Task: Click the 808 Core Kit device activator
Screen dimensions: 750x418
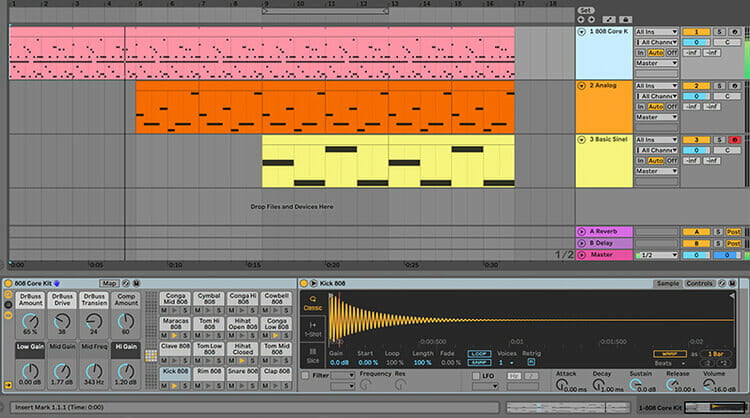Action: click(x=8, y=283)
